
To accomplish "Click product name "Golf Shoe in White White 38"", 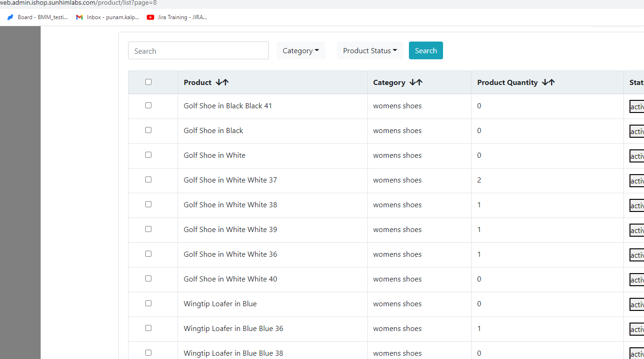I will (230, 205).
